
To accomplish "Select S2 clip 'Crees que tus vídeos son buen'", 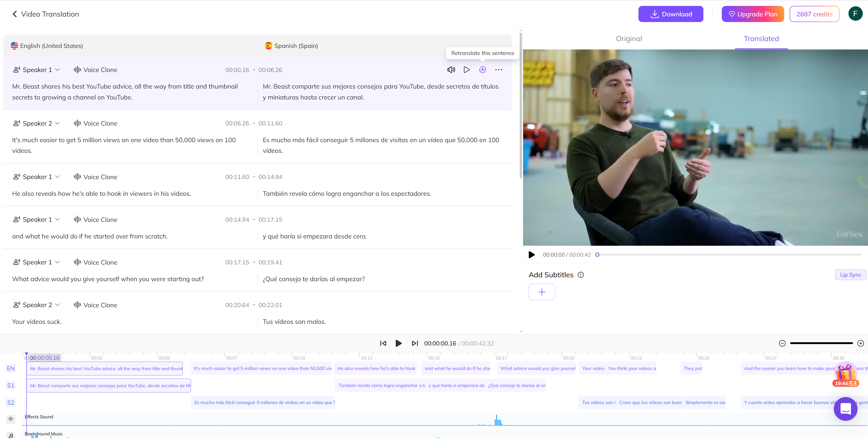I will [x=649, y=403].
